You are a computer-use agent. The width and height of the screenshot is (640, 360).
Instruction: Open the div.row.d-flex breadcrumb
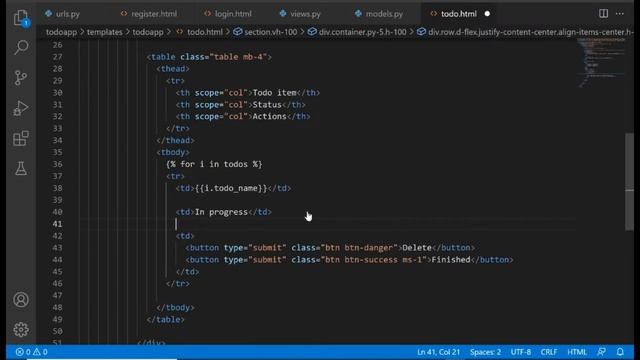point(525,32)
